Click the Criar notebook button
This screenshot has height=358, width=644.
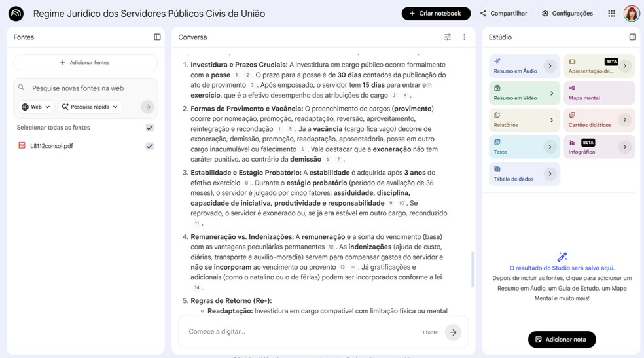click(436, 14)
